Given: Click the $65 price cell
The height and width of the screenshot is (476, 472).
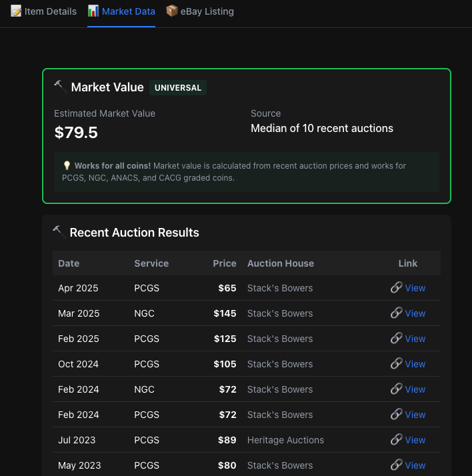Looking at the screenshot, I should tap(227, 288).
